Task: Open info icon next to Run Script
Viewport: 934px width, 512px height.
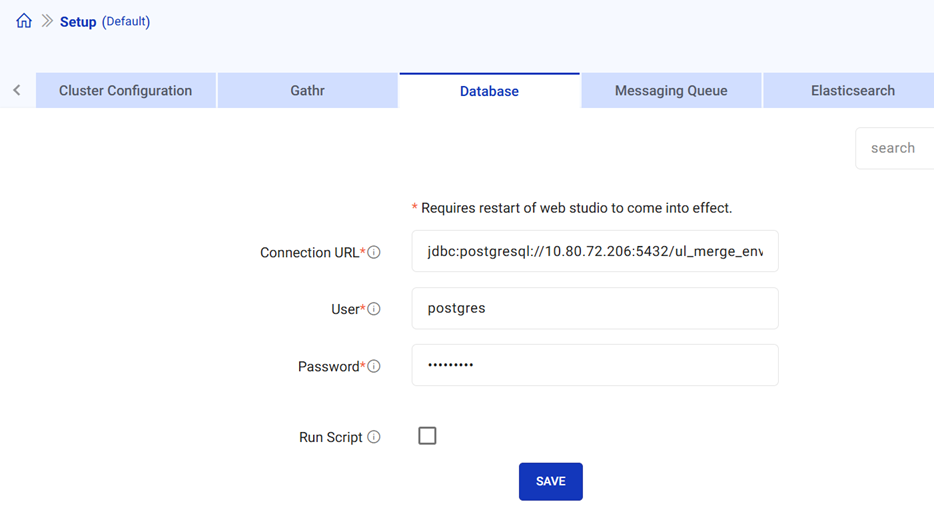Action: pyautogui.click(x=373, y=437)
